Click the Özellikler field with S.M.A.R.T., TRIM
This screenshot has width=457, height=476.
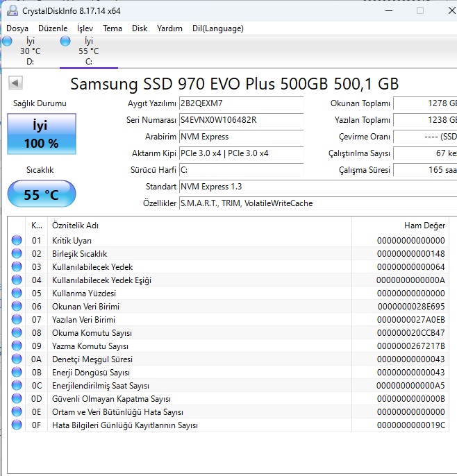(x=318, y=203)
